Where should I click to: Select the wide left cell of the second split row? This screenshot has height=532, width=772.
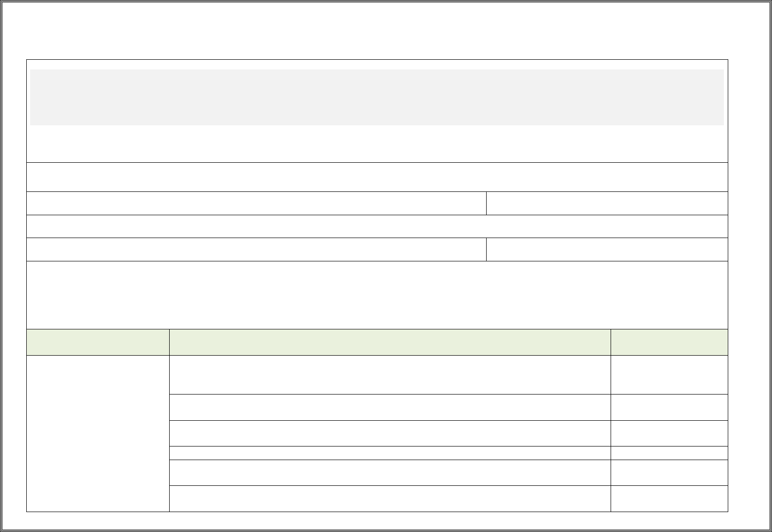tap(256, 249)
